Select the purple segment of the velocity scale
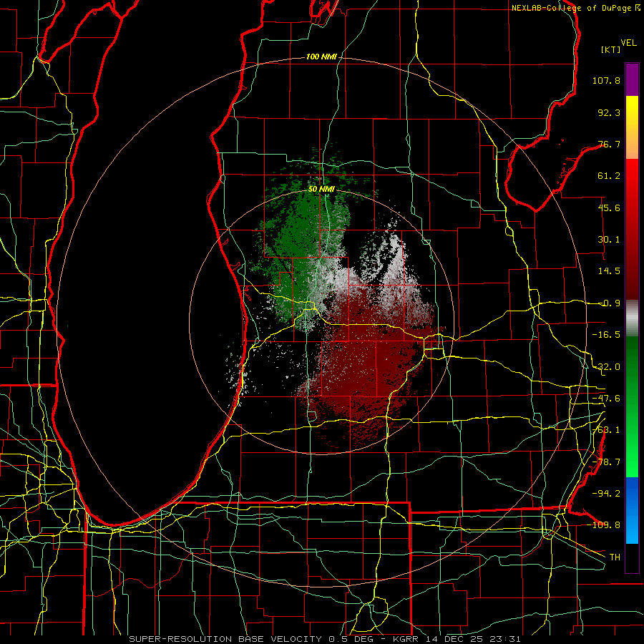The image size is (644, 644). tap(632, 79)
